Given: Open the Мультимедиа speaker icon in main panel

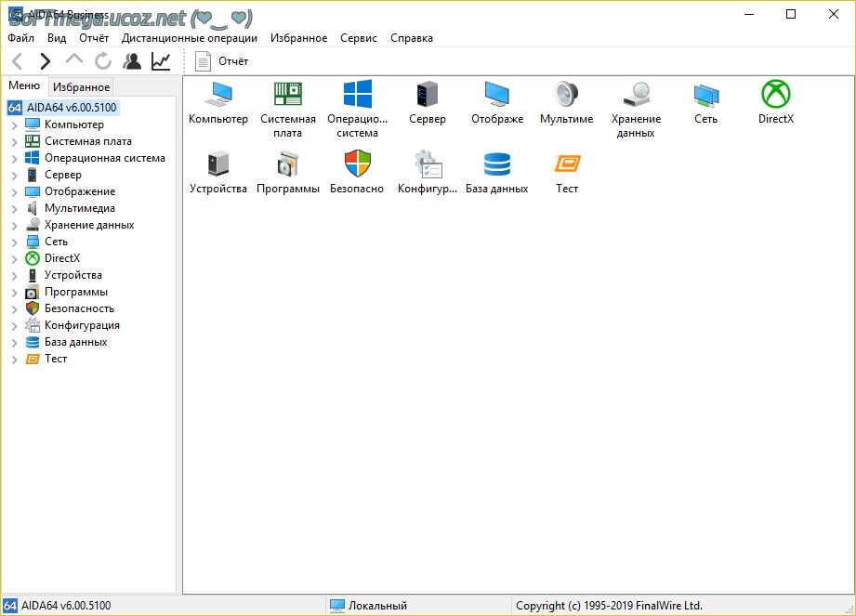Looking at the screenshot, I should coord(566,95).
